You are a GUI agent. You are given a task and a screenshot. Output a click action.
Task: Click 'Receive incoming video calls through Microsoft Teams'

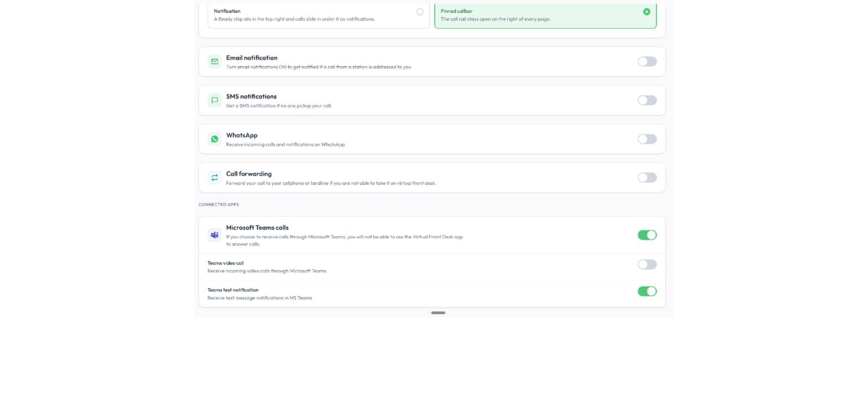[267, 271]
